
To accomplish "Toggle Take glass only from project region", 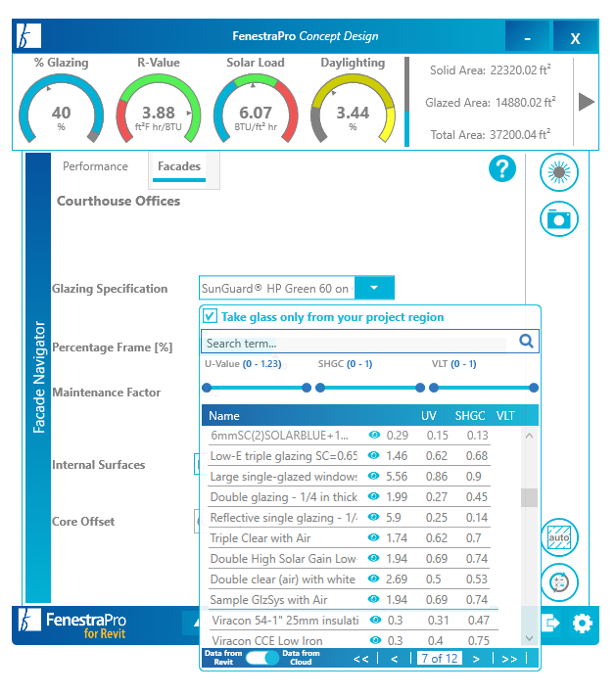I will (x=210, y=316).
